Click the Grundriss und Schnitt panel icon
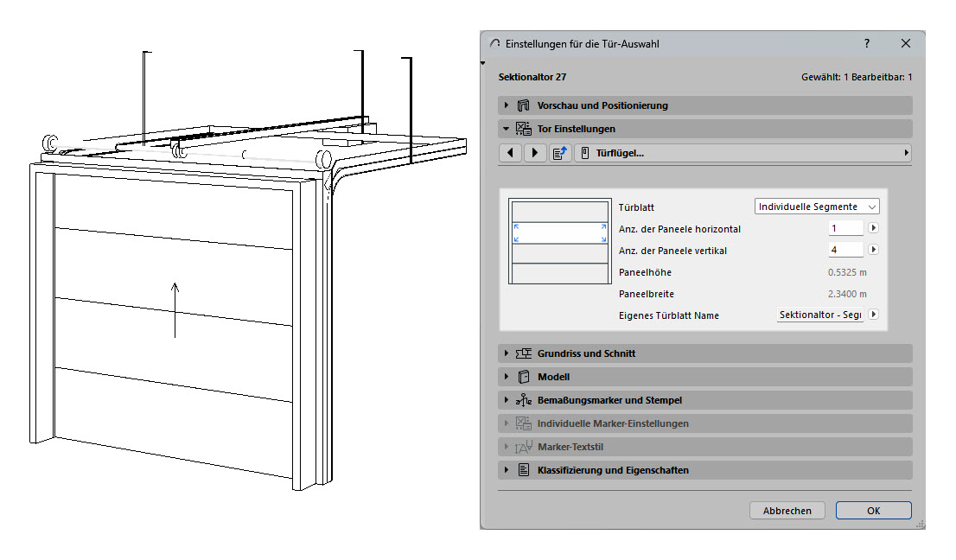Viewport: 956px width, 560px height. coord(523,353)
